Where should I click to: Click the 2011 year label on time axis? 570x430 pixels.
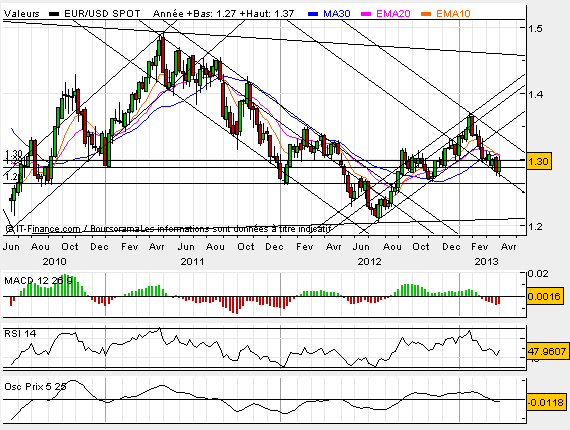[x=192, y=261]
